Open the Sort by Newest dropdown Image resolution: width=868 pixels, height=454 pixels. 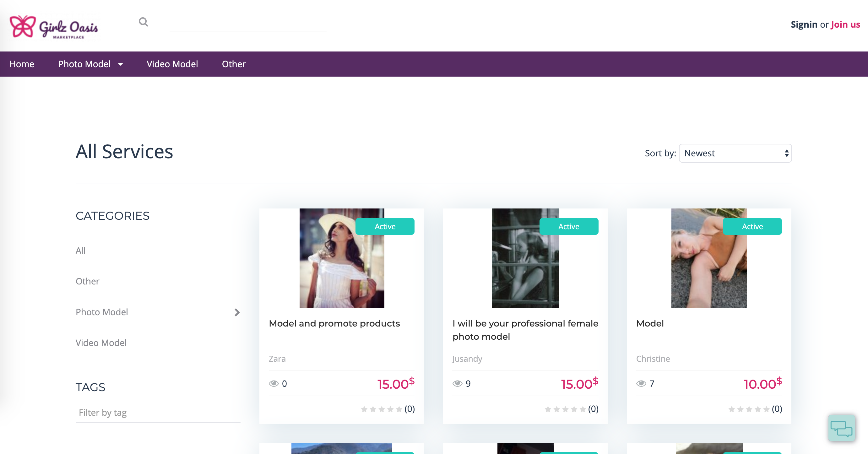pyautogui.click(x=735, y=153)
